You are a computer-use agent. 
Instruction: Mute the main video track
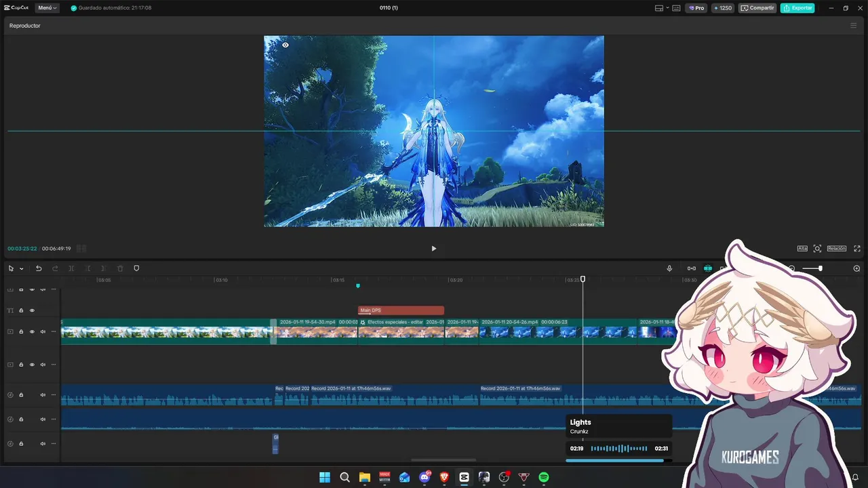43,331
